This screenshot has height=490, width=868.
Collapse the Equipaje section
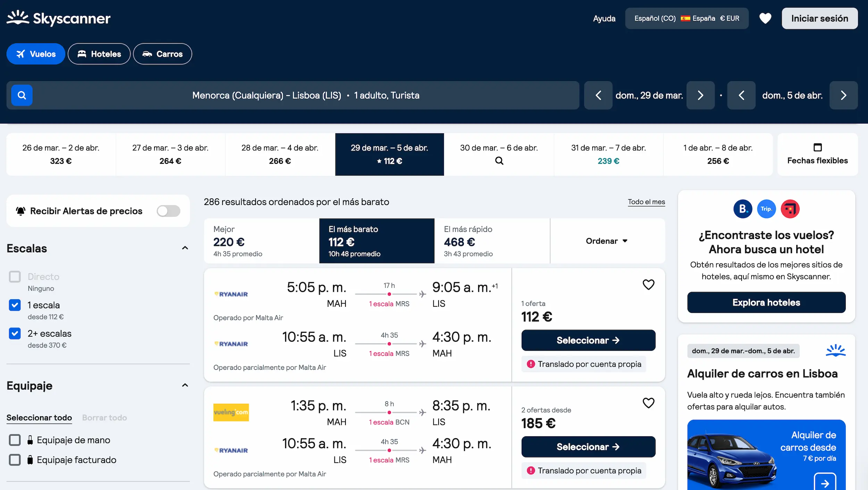(185, 385)
